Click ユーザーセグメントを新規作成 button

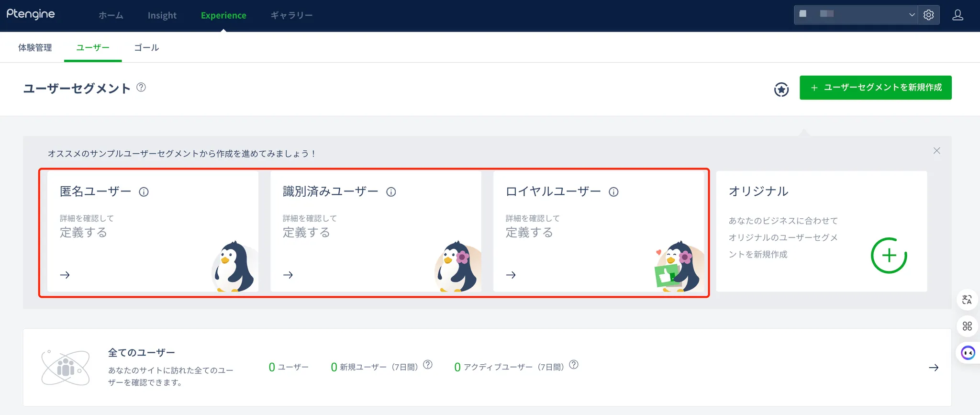[875, 88]
